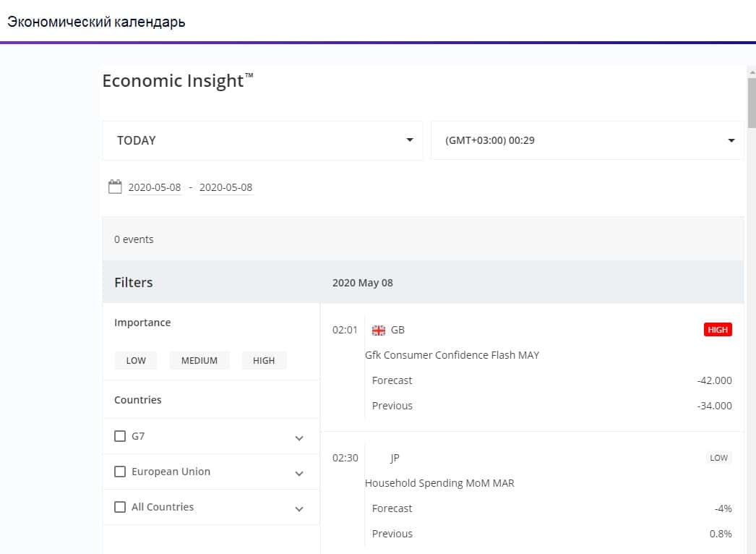Click the GB flag icon
756x554 pixels.
[379, 331]
